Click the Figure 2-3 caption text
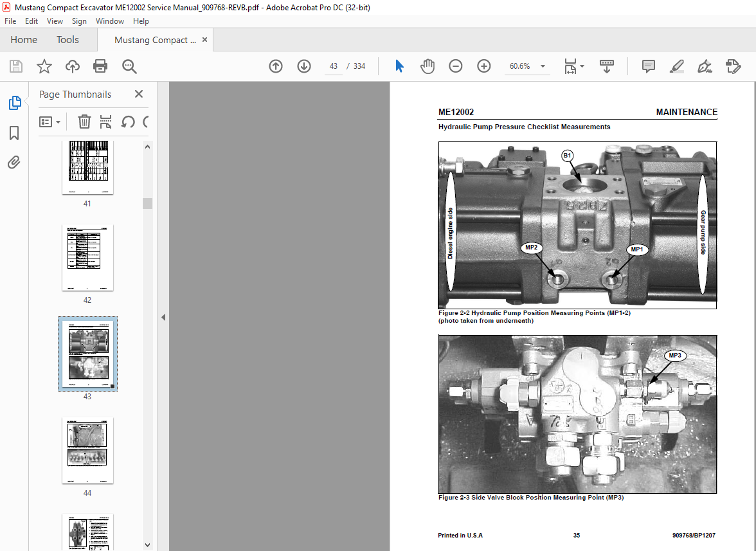The height and width of the screenshot is (551, 756). point(531,498)
